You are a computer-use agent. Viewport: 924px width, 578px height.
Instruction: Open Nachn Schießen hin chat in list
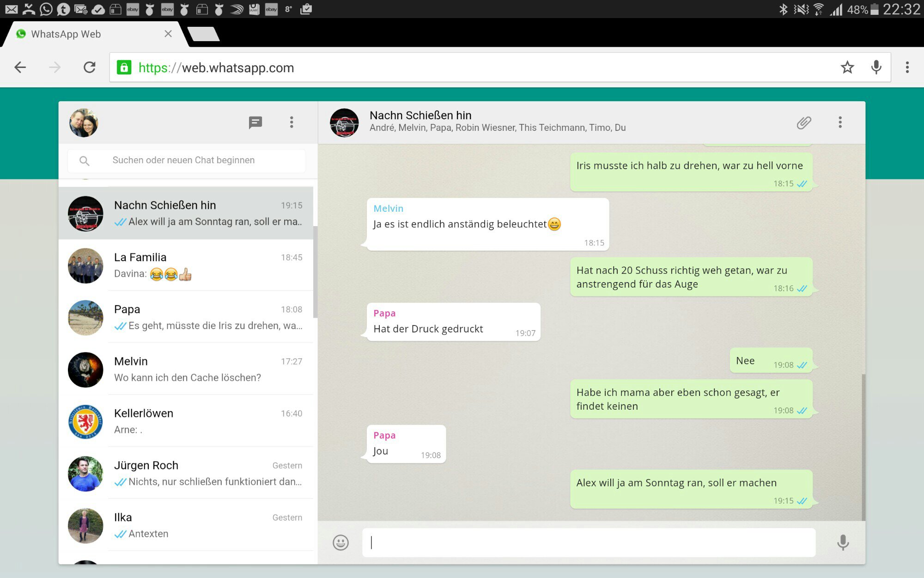coord(186,213)
